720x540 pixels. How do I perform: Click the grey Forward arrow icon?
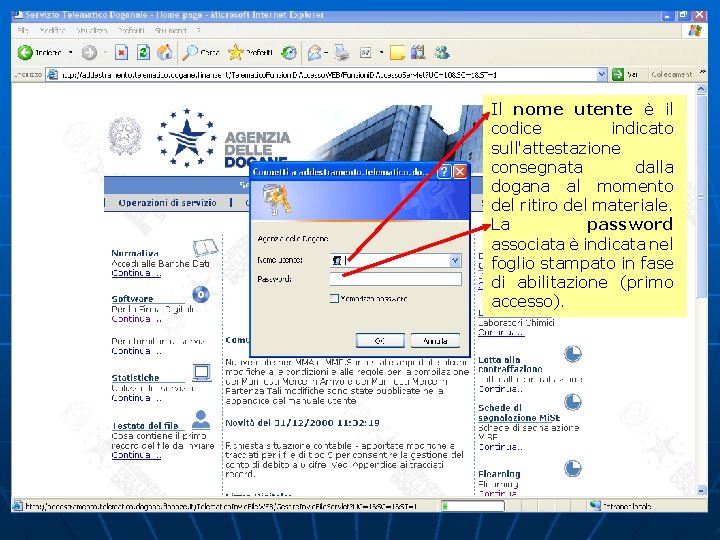(89, 53)
